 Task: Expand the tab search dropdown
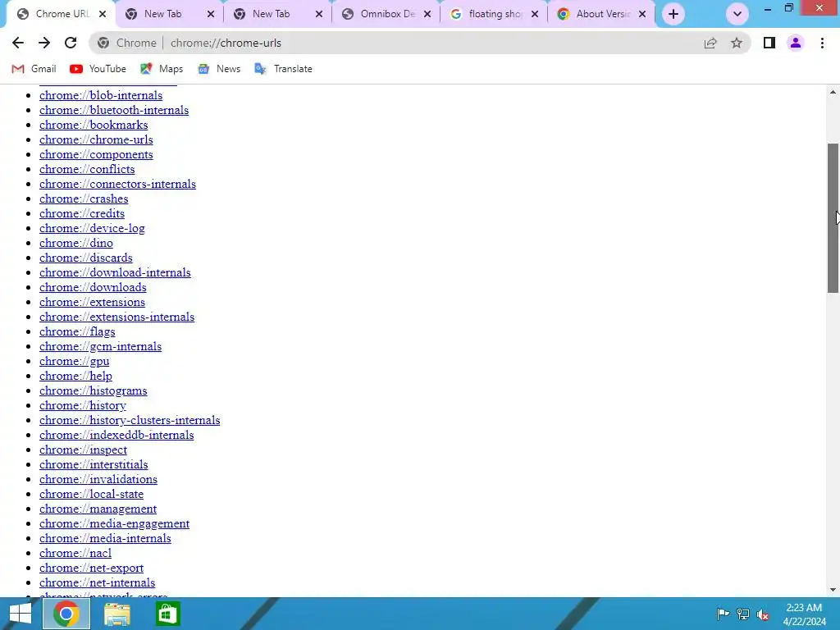click(x=737, y=14)
